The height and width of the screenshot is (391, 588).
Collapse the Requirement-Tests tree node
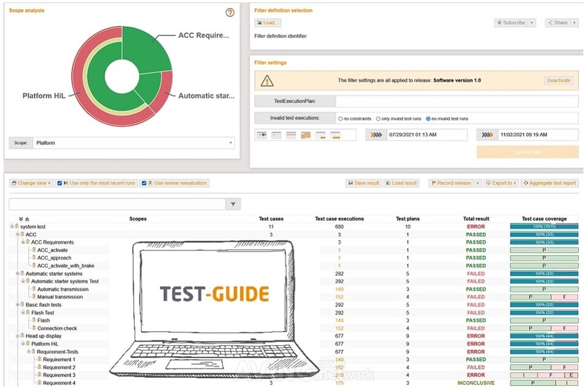(x=29, y=352)
